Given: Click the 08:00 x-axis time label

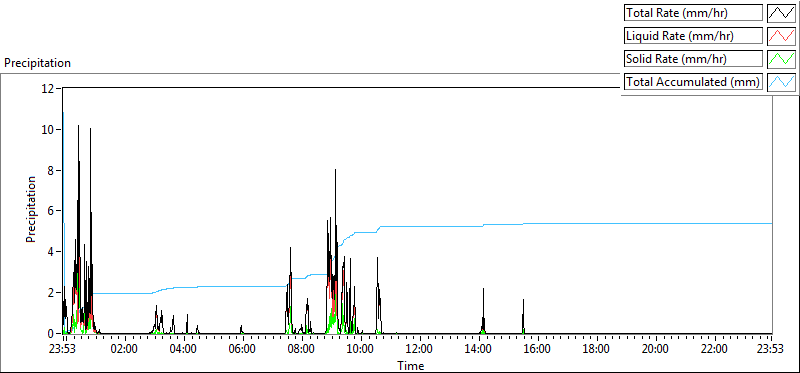Looking at the screenshot, I should 302,350.
